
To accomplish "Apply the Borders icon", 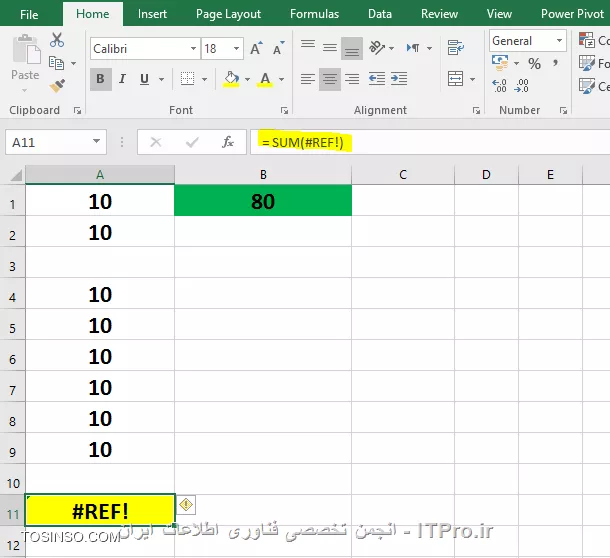I will 188,79.
